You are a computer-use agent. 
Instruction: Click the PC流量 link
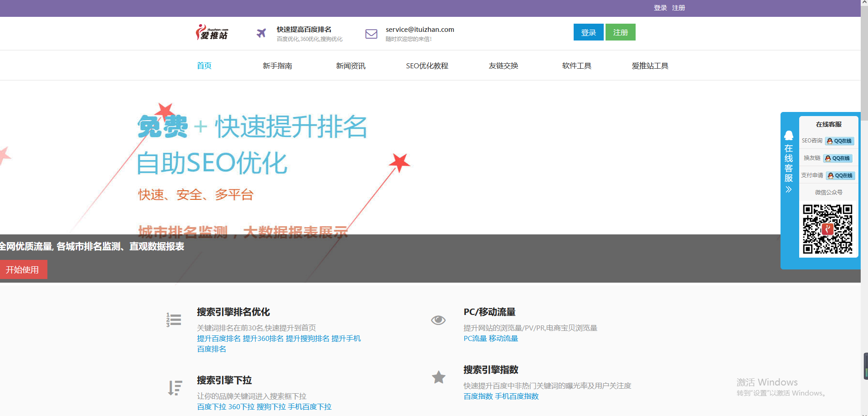click(475, 338)
